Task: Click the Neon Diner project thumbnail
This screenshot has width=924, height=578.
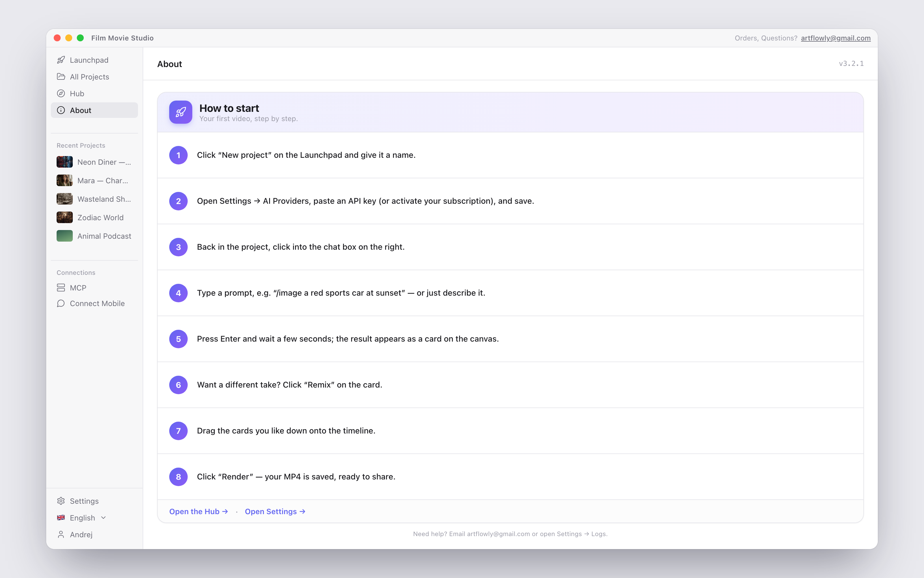Action: (x=64, y=162)
